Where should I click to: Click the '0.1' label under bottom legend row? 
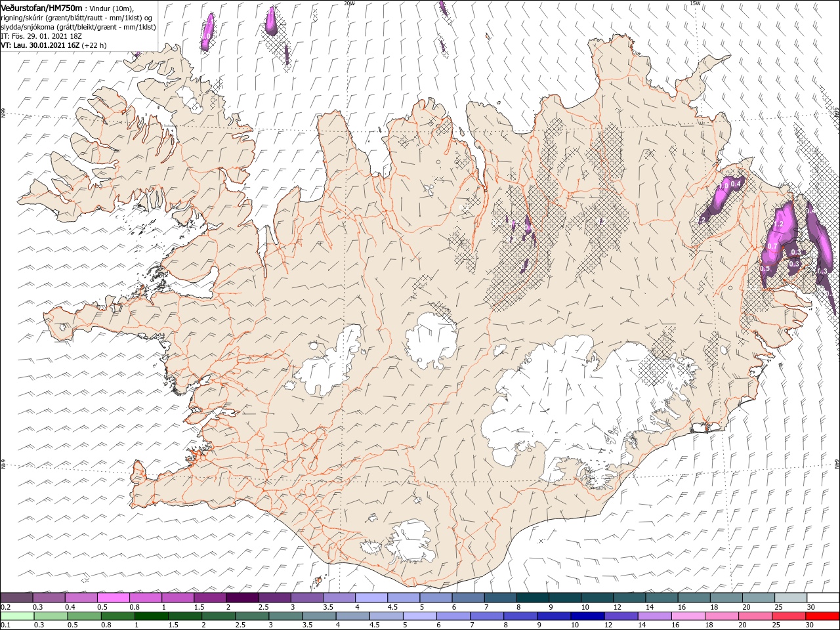[5, 625]
